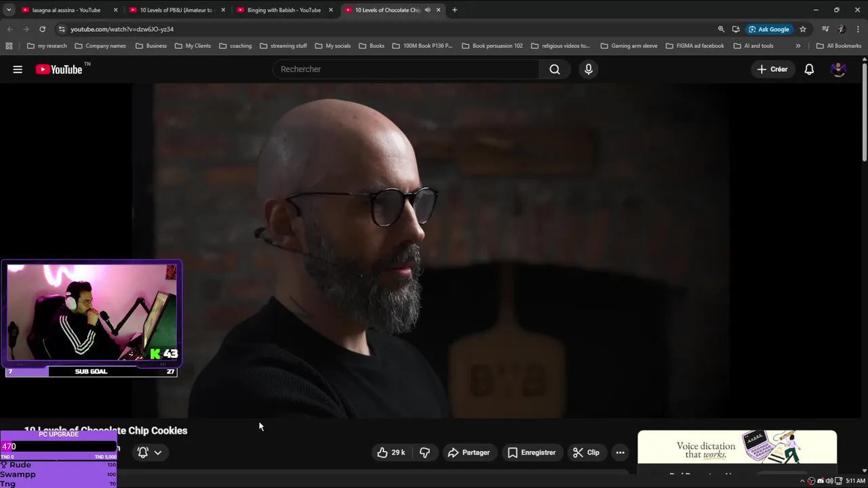The width and height of the screenshot is (868, 488).
Task: Reload the page in Chrome
Action: 42,29
